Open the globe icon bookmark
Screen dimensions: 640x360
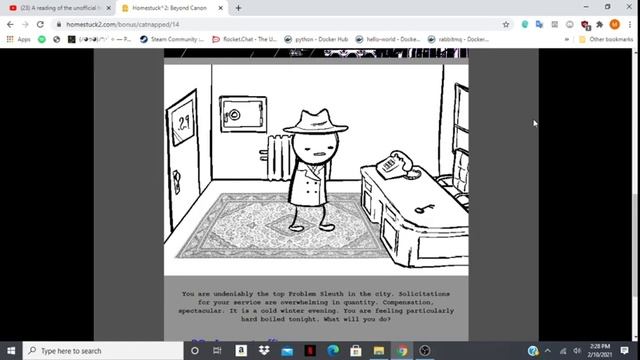tap(57, 39)
